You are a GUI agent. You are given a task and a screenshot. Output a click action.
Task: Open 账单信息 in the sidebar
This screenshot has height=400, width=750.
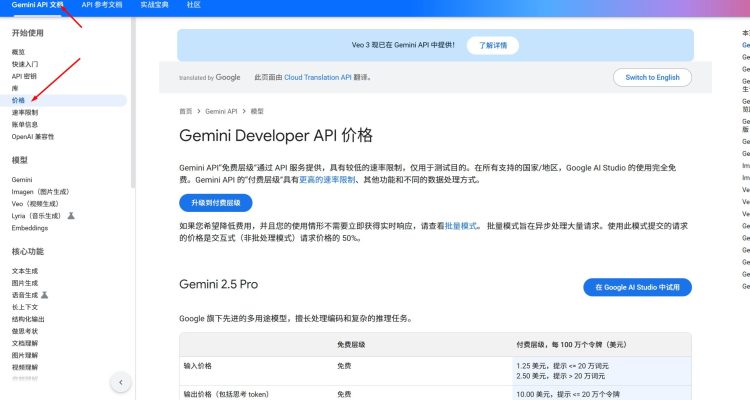tap(25, 124)
